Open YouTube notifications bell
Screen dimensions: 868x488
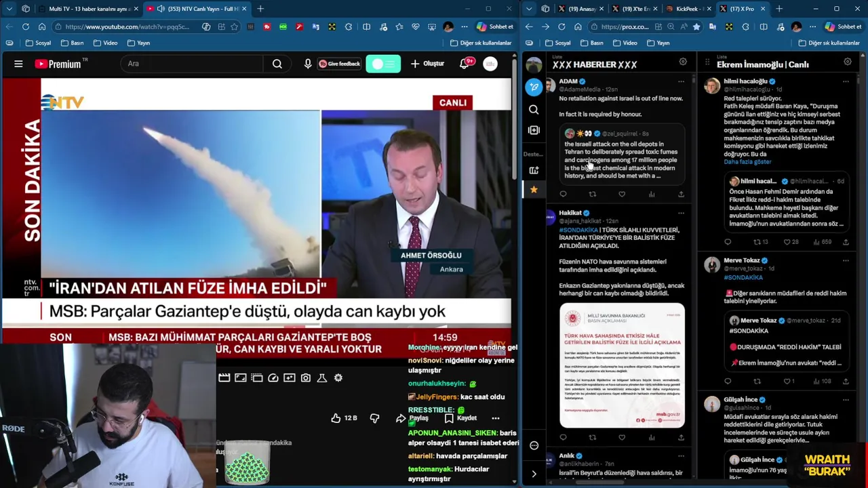(465, 64)
